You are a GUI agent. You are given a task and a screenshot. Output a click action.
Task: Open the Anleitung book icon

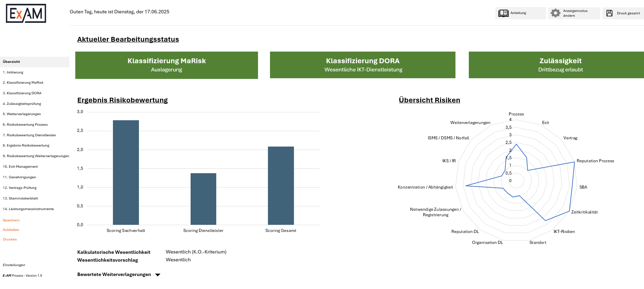[503, 13]
